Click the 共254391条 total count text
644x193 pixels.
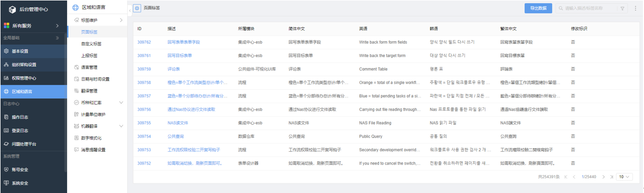tap(548, 177)
